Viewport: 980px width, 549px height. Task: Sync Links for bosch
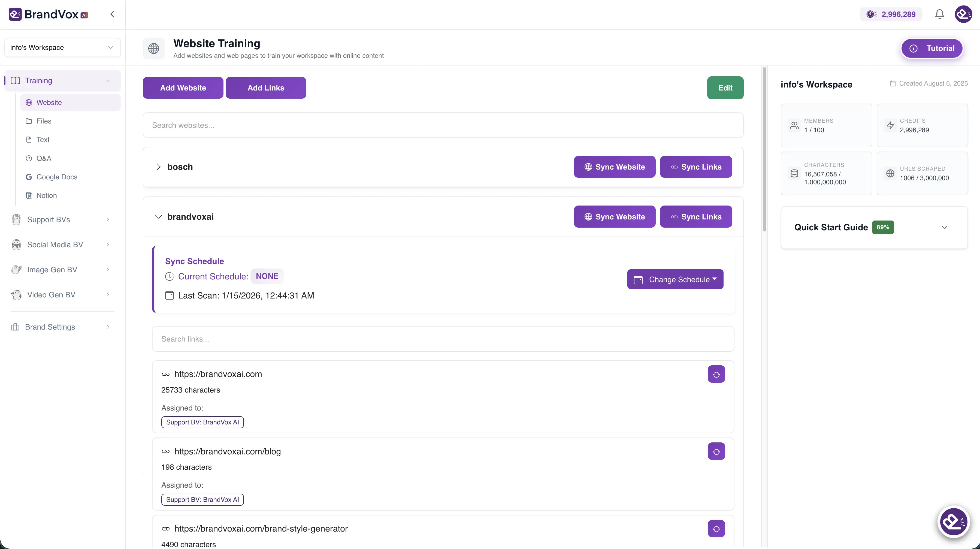(696, 167)
